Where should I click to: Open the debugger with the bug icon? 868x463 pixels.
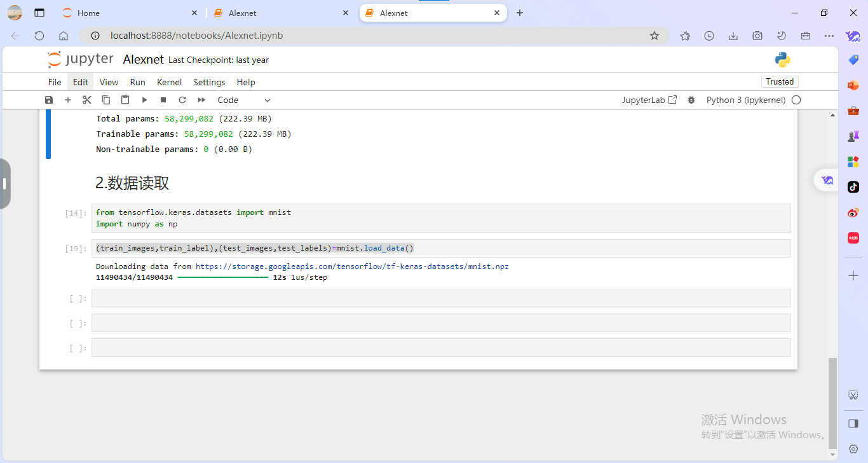[691, 100]
